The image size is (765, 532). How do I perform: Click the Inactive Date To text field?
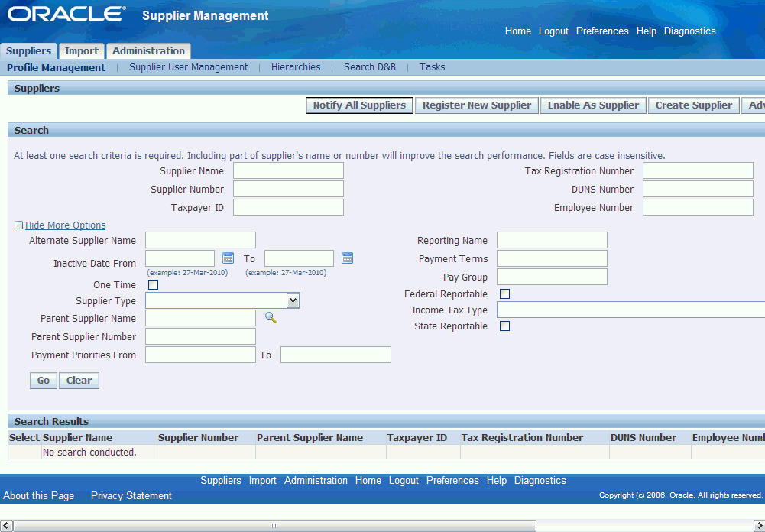[299, 258]
